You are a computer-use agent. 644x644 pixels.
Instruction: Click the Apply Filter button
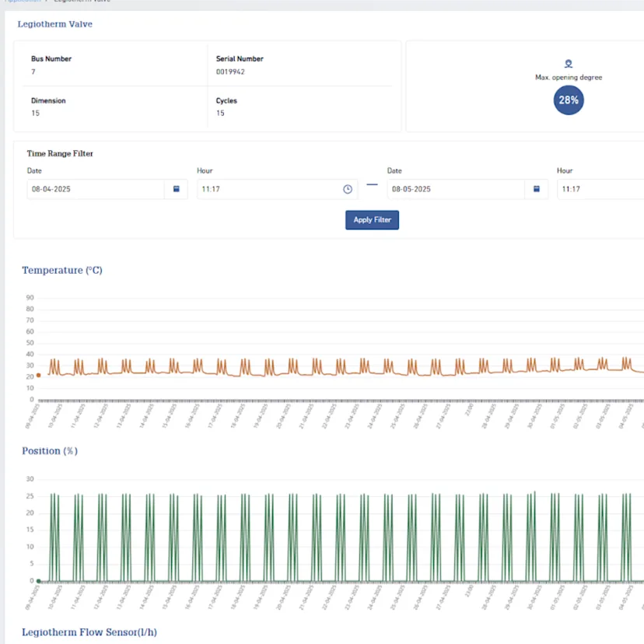[x=372, y=220]
